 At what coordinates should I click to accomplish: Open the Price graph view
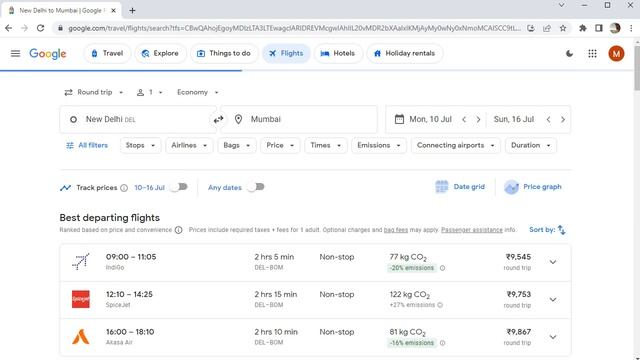533,187
